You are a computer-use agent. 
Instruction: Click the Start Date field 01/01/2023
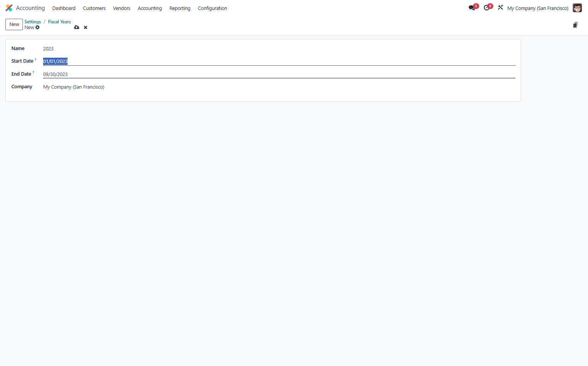pos(279,61)
